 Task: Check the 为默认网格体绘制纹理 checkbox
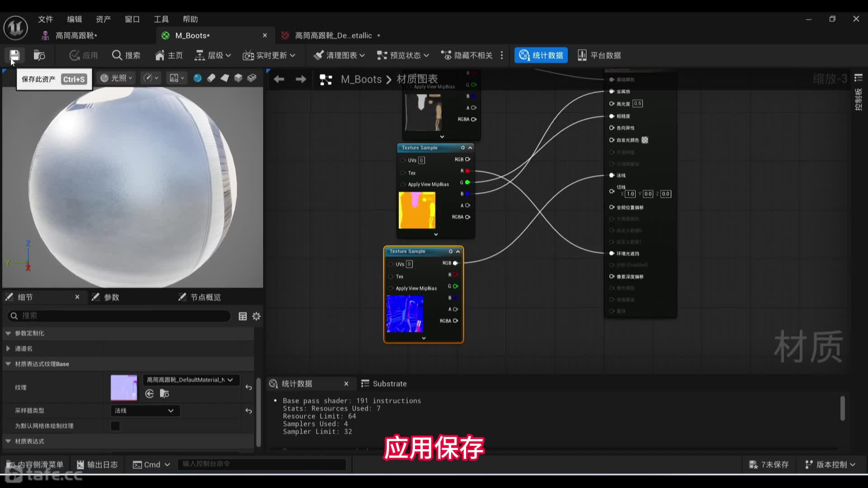(115, 426)
